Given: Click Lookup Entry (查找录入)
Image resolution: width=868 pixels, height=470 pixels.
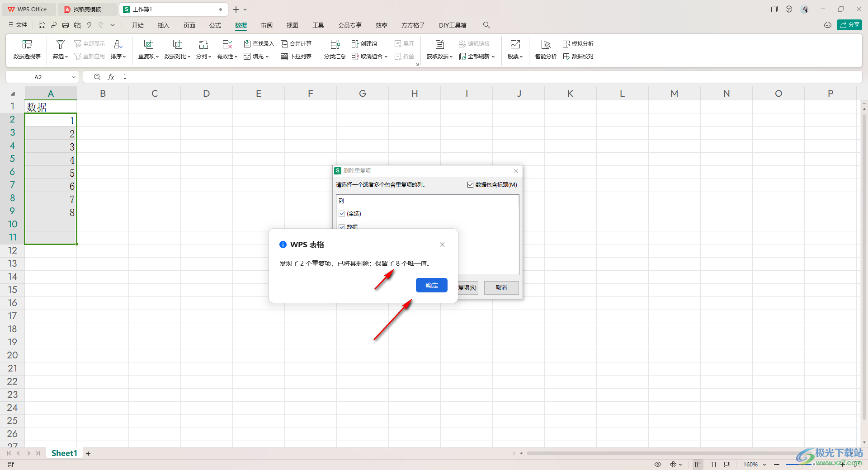Looking at the screenshot, I should (x=259, y=44).
